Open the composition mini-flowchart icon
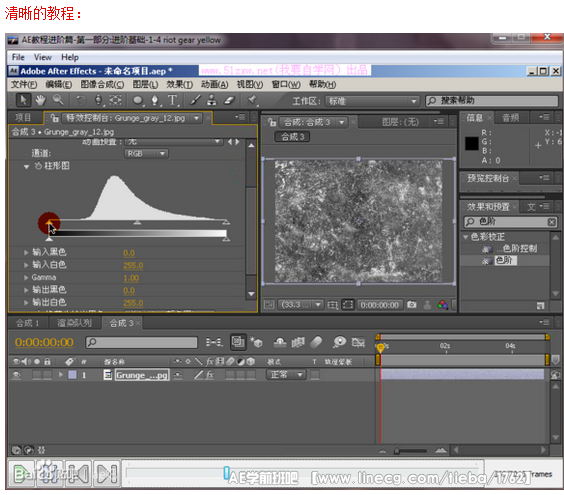564x495 pixels. 214,342
